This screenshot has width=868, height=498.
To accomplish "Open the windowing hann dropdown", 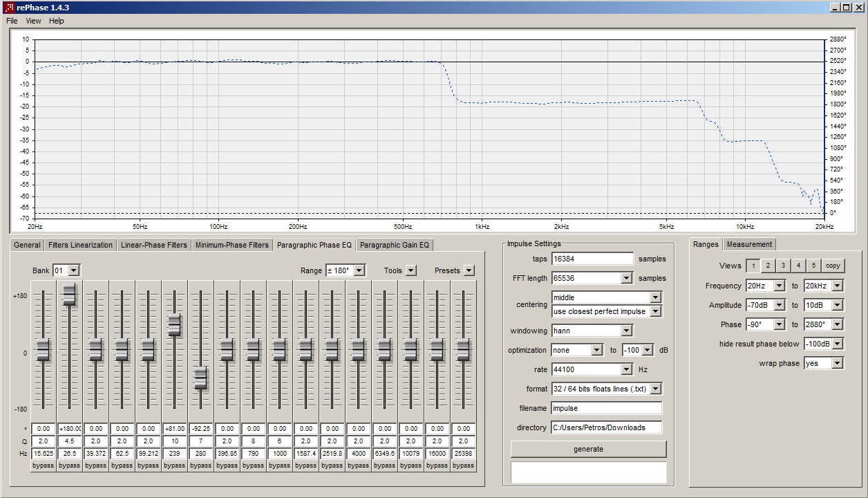I will click(x=626, y=331).
